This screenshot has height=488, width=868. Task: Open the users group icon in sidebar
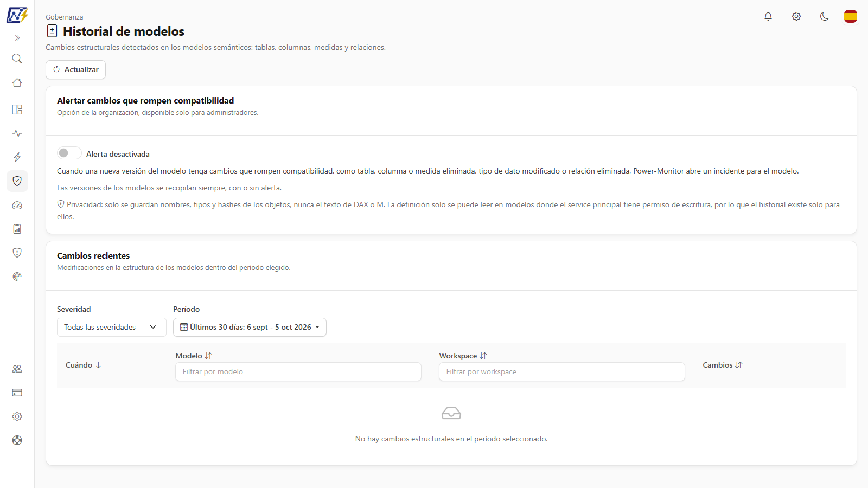click(17, 369)
